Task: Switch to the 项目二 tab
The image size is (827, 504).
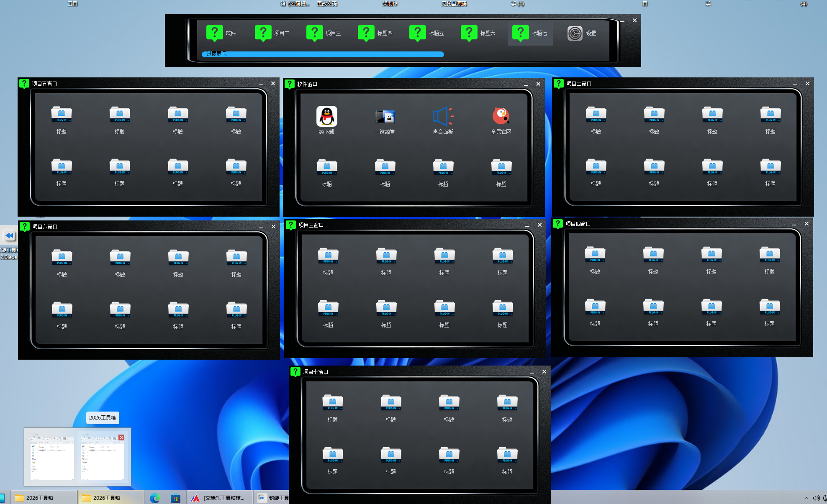Action: pos(272,33)
